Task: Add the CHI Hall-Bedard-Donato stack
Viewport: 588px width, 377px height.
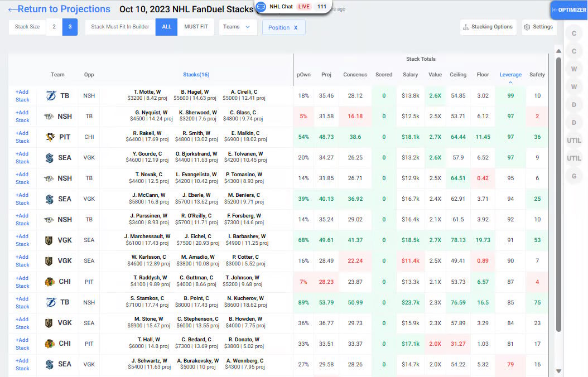Action: pos(22,344)
